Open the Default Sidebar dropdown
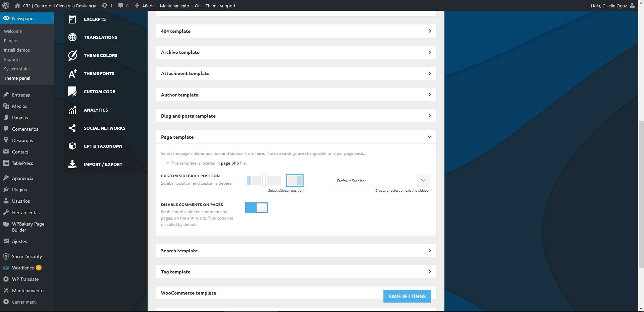 (381, 181)
